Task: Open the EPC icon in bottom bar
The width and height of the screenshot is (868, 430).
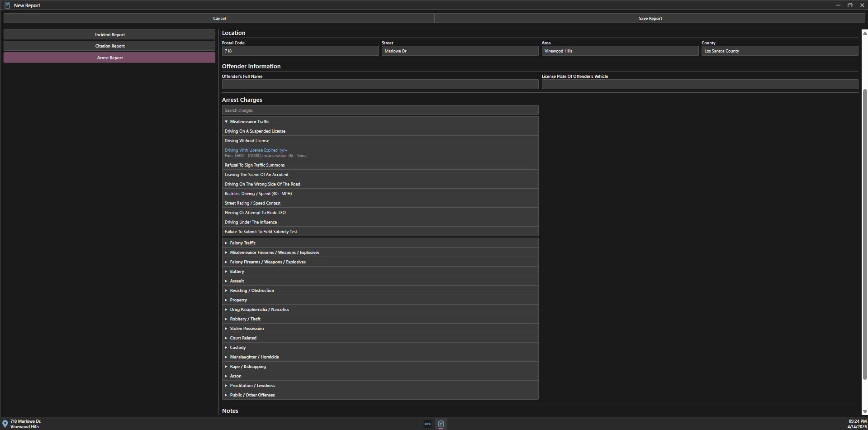Action: [427, 424]
